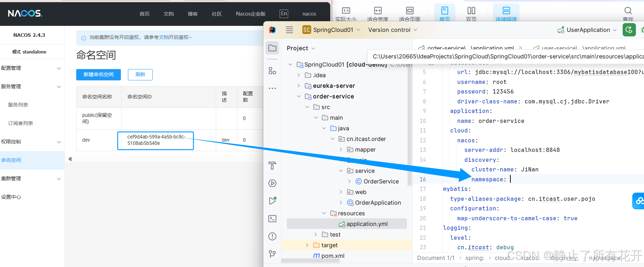Open the Build hammer tool window
Image resolution: width=644 pixels, height=267 pixels.
pyautogui.click(x=272, y=165)
